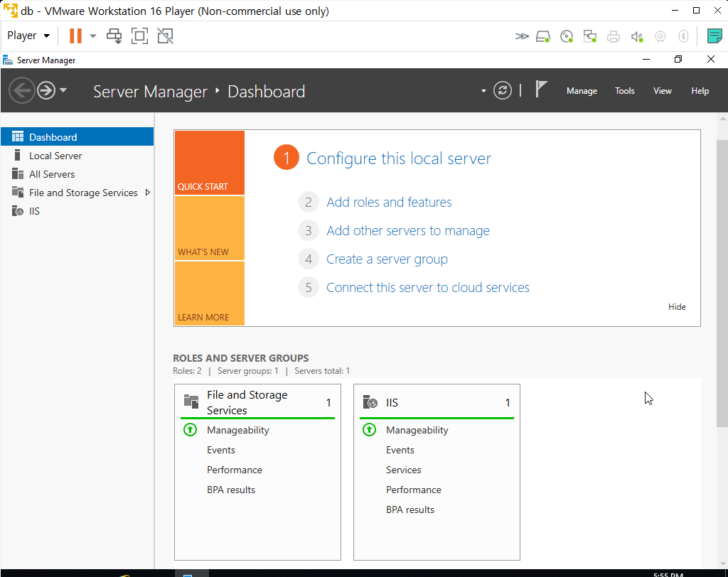Click Manageability text in File and Storage tile
The width and height of the screenshot is (728, 577).
pos(237,431)
